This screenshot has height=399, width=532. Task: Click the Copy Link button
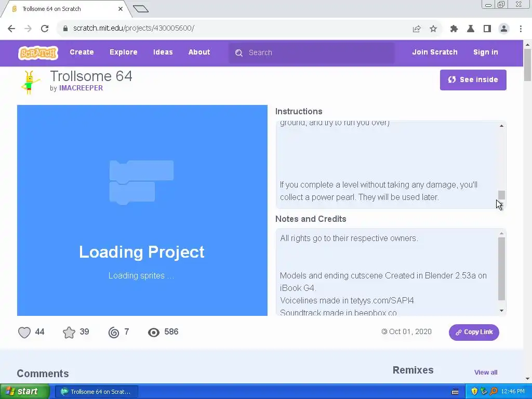[474, 332]
